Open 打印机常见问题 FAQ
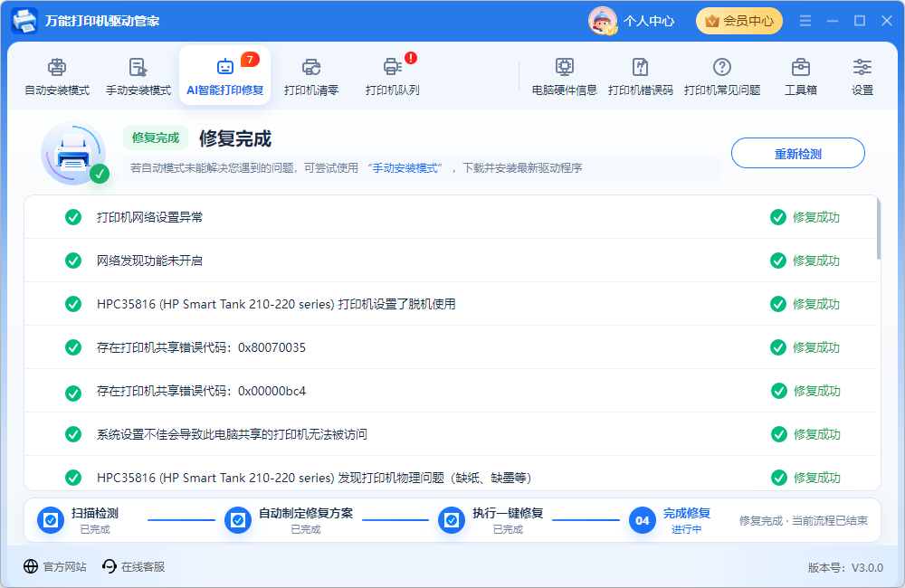The height and width of the screenshot is (588, 905). pos(722,76)
